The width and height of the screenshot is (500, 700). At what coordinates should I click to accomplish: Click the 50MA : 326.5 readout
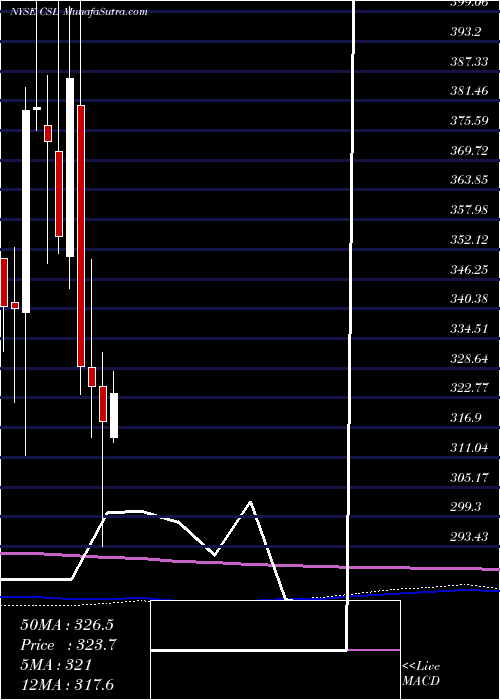click(65, 625)
